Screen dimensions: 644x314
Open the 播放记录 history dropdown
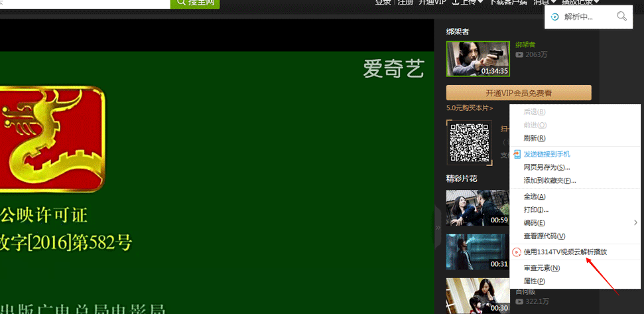(x=580, y=2)
